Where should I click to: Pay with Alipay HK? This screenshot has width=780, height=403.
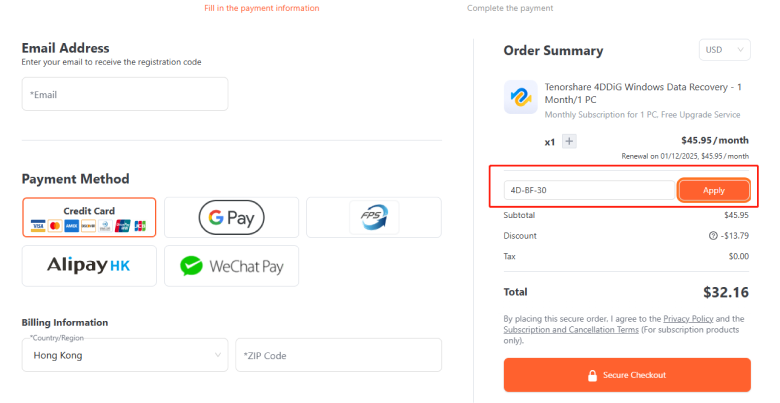click(x=89, y=266)
